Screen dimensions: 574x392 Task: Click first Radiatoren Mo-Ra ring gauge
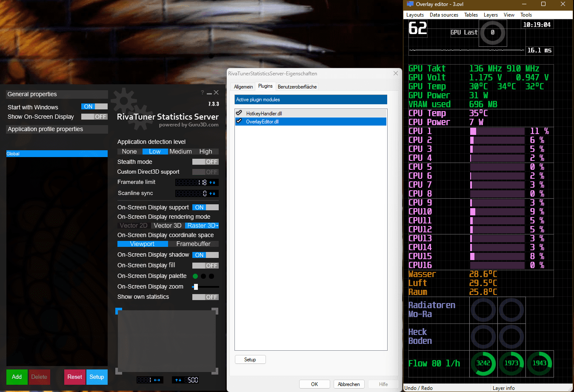[483, 310]
